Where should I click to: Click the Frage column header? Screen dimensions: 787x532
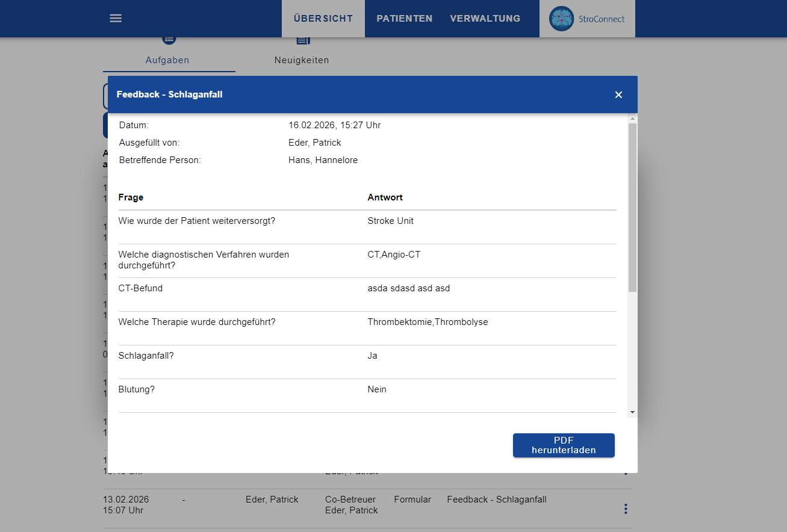(x=131, y=197)
